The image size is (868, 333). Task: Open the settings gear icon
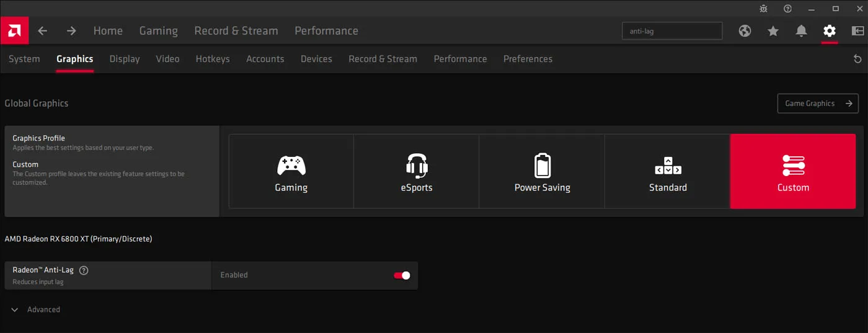pyautogui.click(x=830, y=31)
